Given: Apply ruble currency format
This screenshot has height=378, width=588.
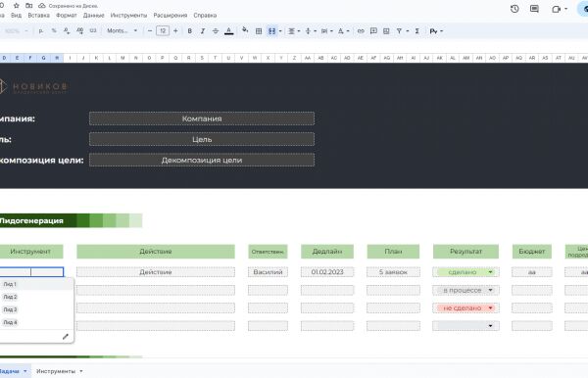Looking at the screenshot, I should (x=41, y=30).
